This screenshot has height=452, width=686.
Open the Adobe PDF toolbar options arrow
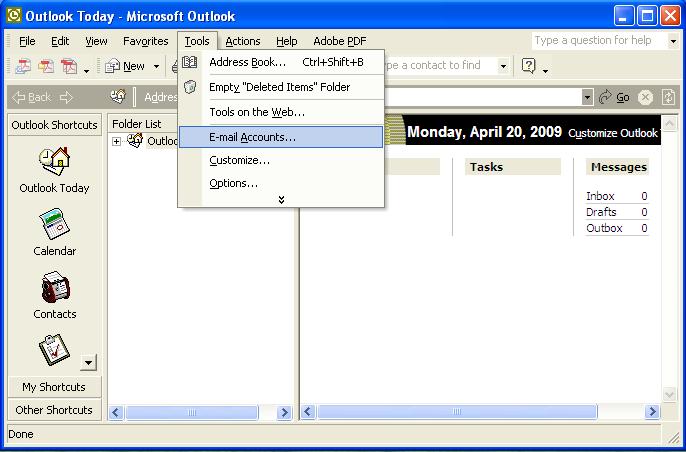[x=87, y=70]
